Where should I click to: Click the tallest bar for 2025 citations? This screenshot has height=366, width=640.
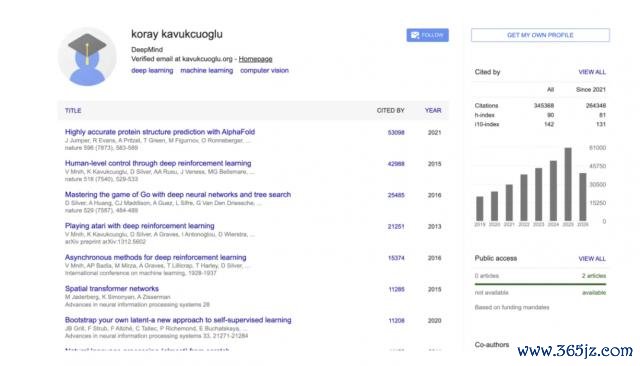[568, 184]
